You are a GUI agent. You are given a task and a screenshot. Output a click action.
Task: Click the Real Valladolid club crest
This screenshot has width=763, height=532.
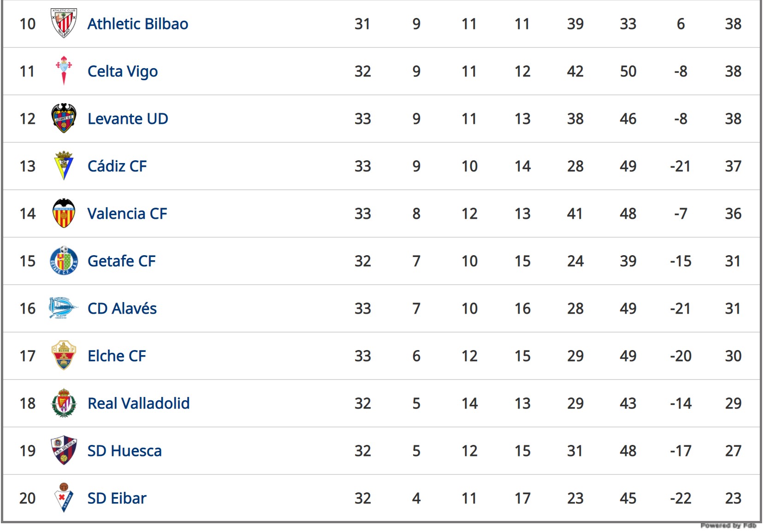(64, 403)
